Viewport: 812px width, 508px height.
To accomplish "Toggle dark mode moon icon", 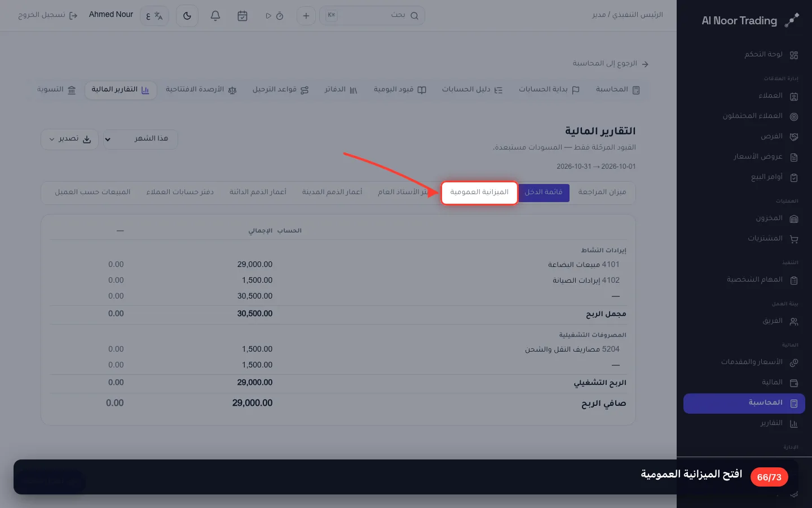I will tap(187, 16).
